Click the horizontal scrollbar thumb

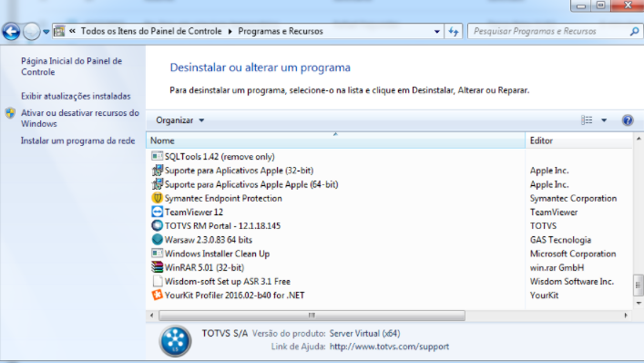[312, 316]
